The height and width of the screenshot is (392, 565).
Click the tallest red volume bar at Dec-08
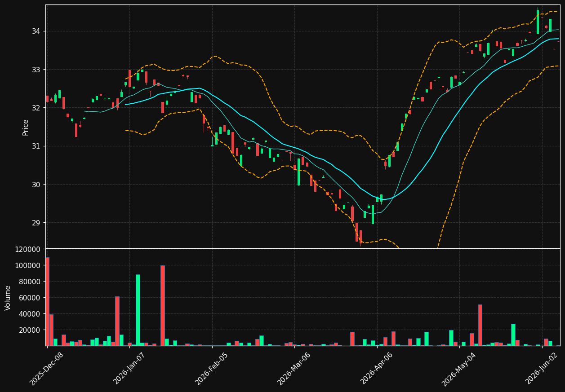47,301
